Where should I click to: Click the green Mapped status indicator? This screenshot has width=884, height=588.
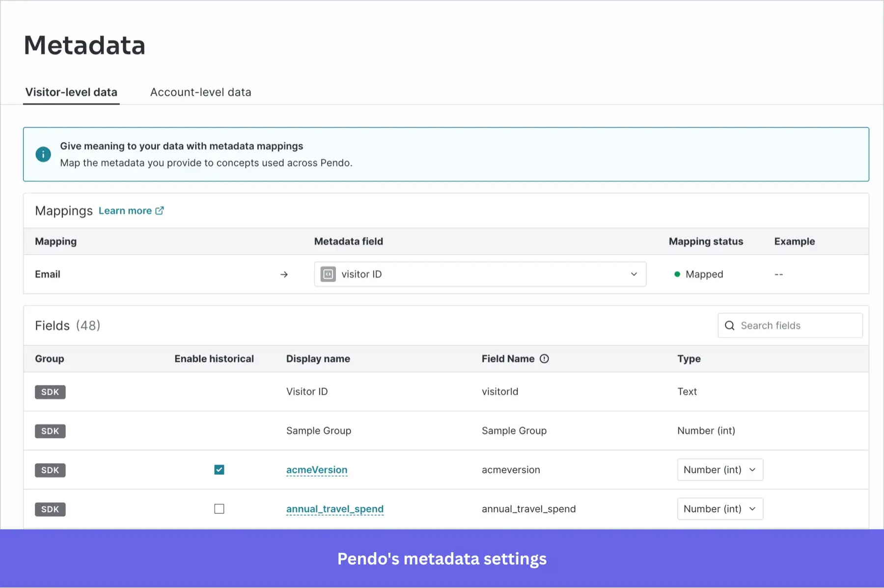point(678,274)
